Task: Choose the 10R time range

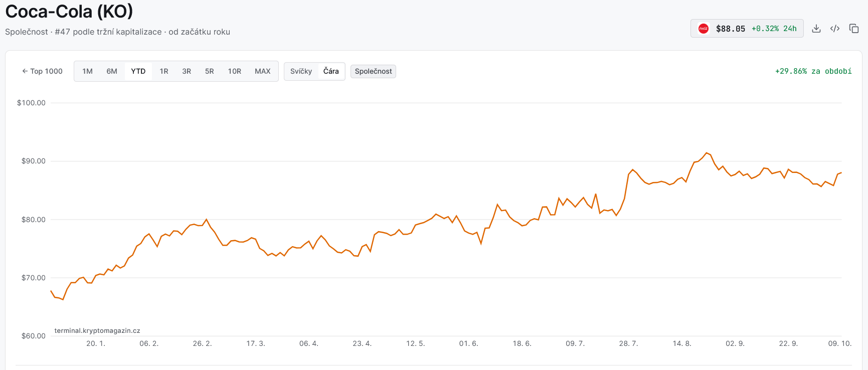Action: (x=235, y=71)
